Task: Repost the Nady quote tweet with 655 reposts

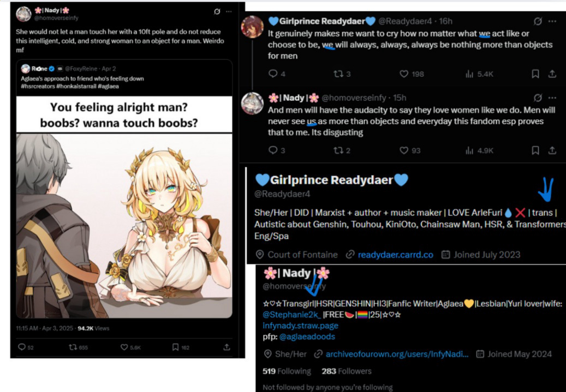Action: coord(73,347)
